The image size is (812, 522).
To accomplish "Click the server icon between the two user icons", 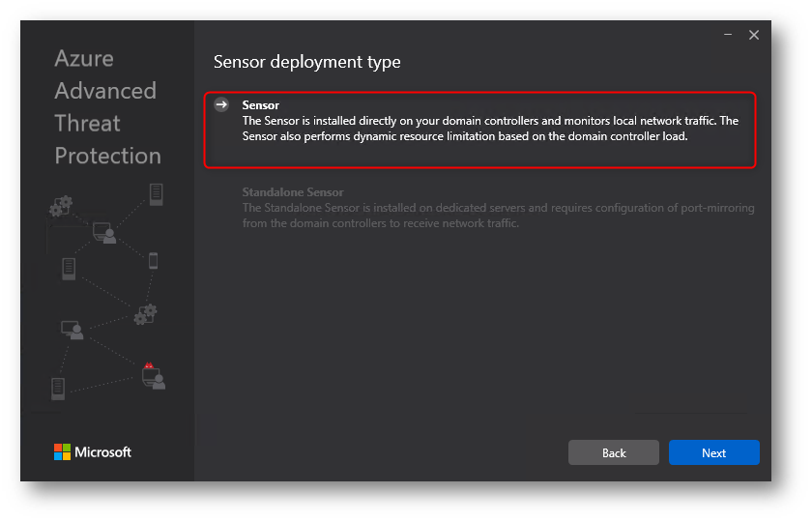I will [x=69, y=269].
